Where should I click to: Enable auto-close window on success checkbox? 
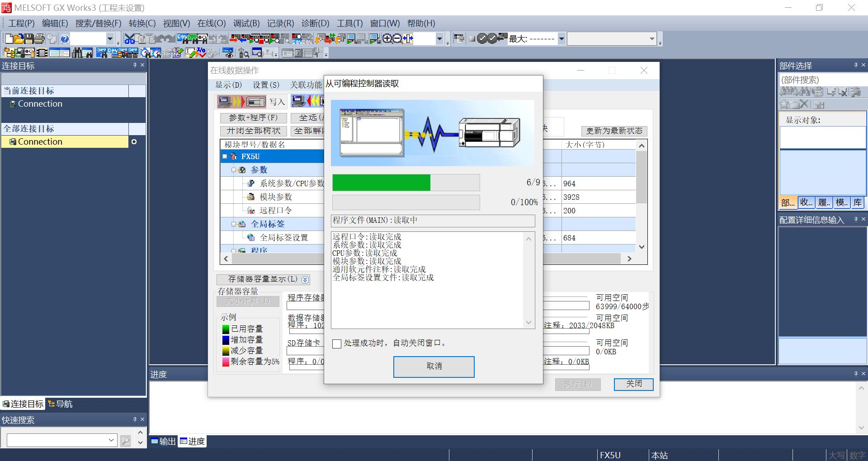(x=337, y=343)
